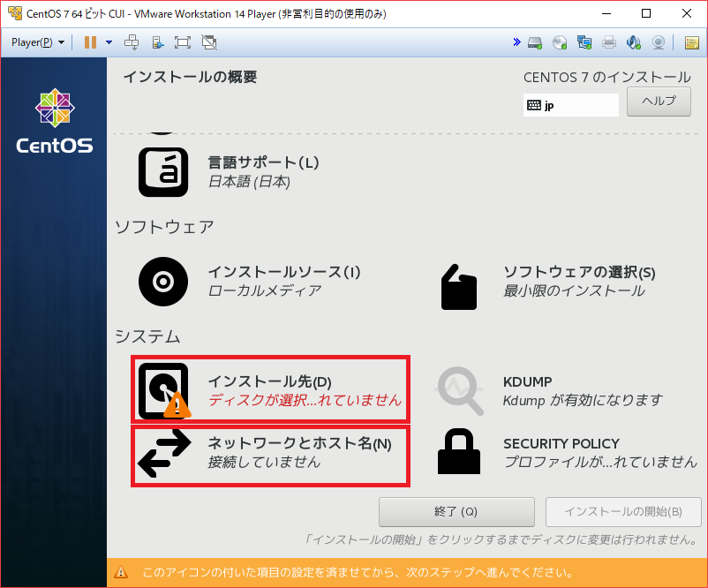Click the jp keyboard layout indicator

[x=571, y=105]
